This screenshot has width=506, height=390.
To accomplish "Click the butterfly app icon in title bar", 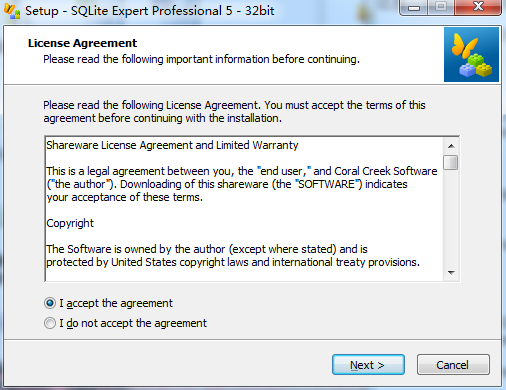I will [12, 11].
